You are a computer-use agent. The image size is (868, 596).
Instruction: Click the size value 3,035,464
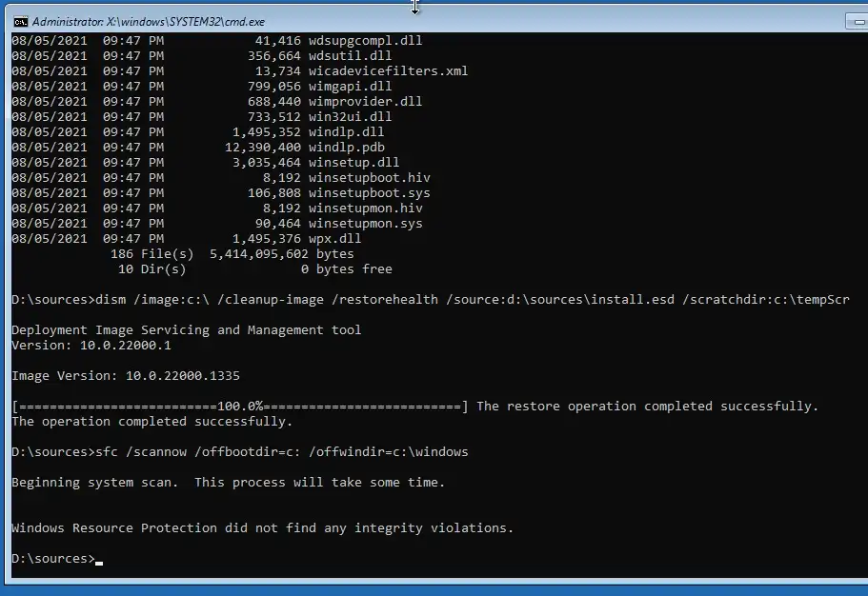[x=267, y=162]
